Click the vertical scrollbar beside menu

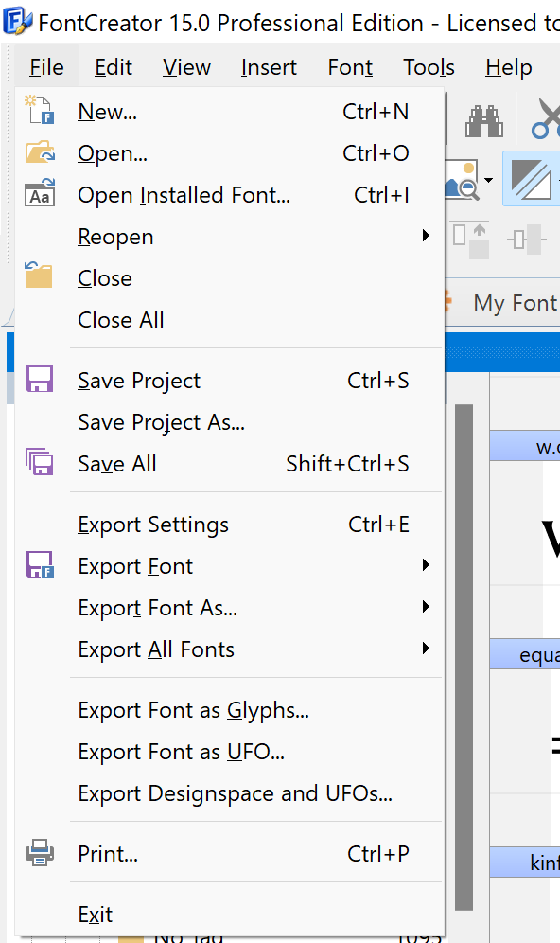pyautogui.click(x=464, y=657)
